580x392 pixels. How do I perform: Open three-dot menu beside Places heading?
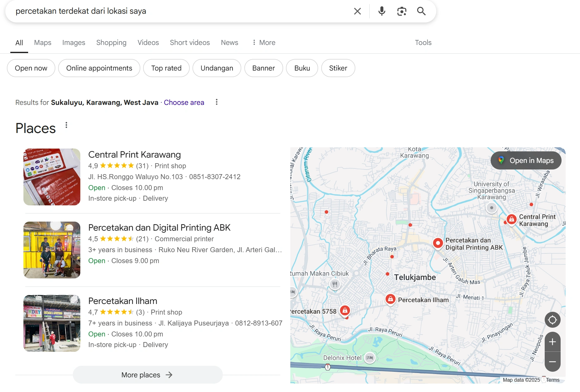(x=66, y=125)
